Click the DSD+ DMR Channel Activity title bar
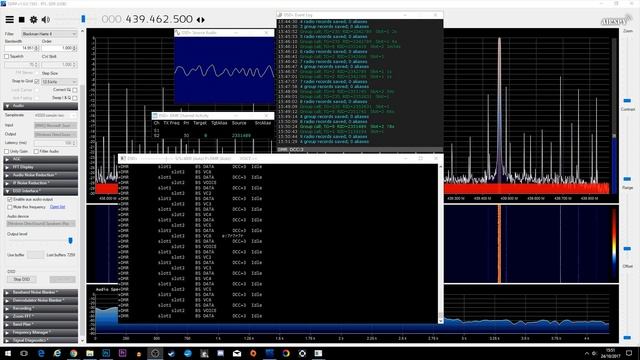 [212, 116]
